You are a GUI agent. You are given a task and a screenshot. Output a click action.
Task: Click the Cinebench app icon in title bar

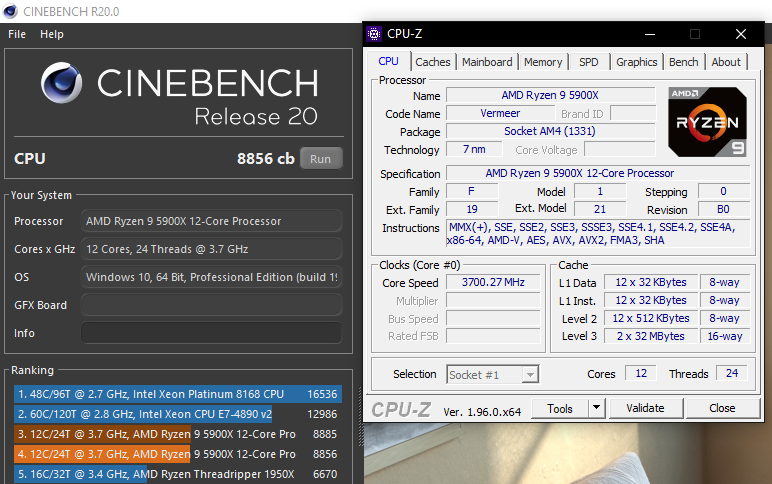(10, 11)
